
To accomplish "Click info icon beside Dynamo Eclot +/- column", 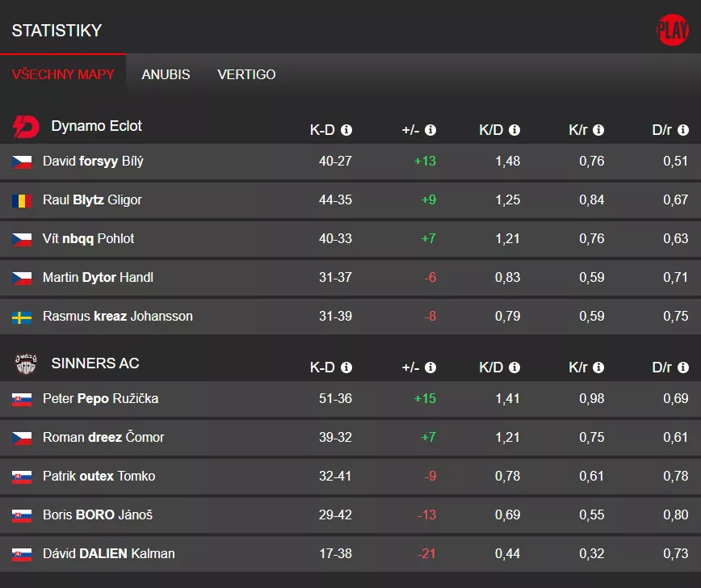I will pyautogui.click(x=430, y=130).
